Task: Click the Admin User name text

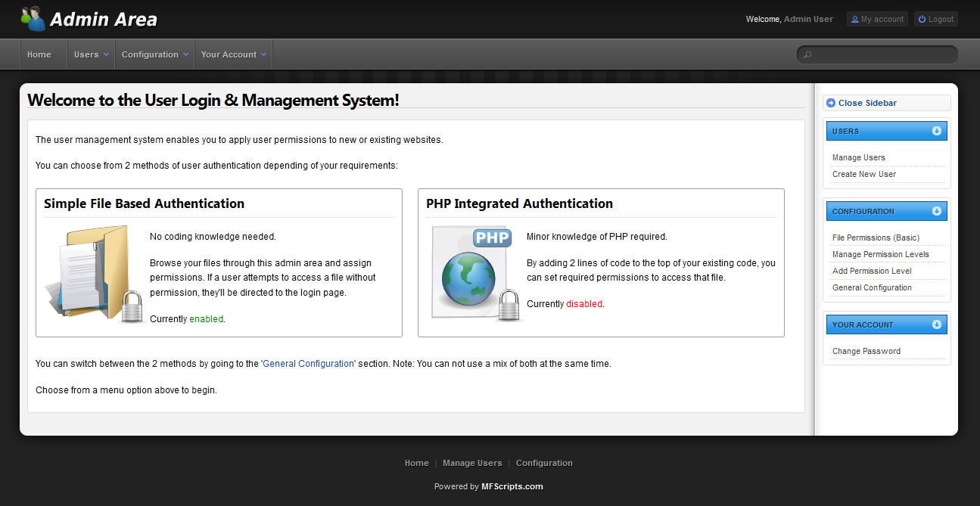Action: tap(808, 19)
